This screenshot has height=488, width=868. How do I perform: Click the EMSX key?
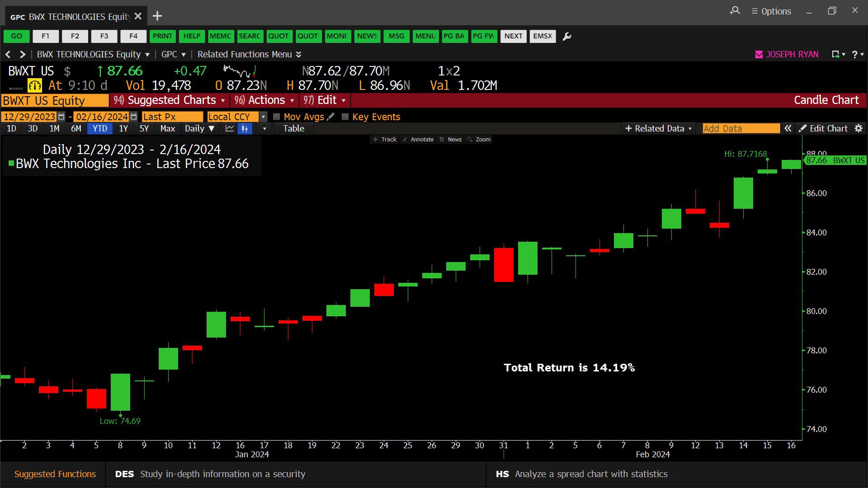coord(542,36)
